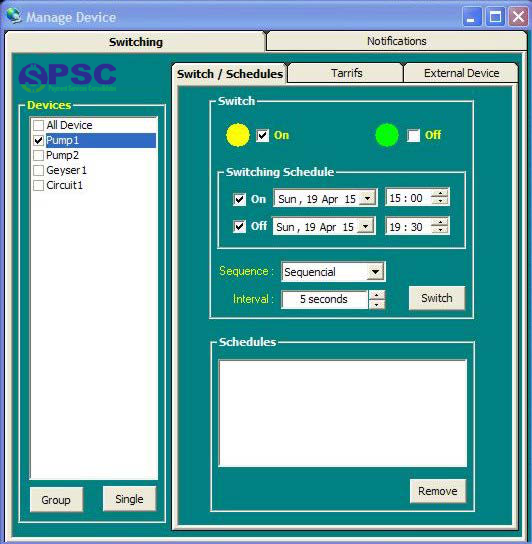This screenshot has width=532, height=544.
Task: Decrease the Interval seconds spinner
Action: click(377, 304)
